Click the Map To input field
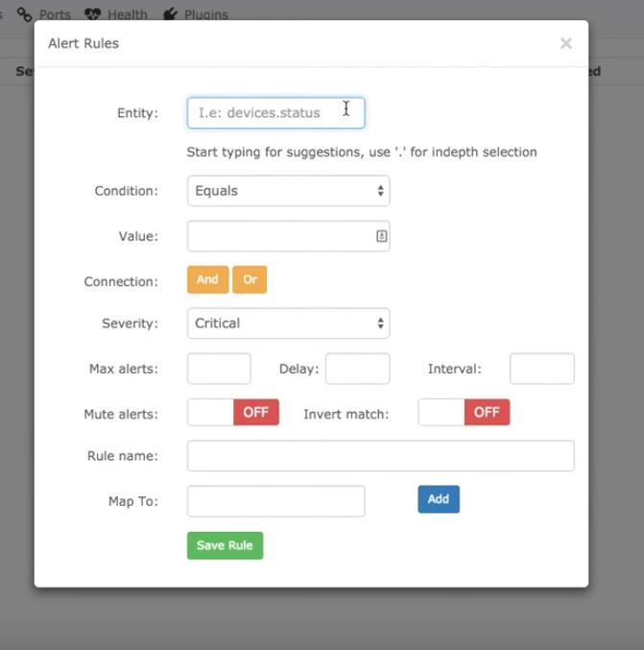The height and width of the screenshot is (650, 644). (x=276, y=501)
